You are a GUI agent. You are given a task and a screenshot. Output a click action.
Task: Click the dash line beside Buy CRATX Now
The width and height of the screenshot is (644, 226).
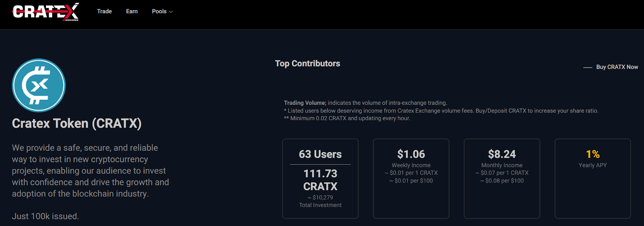[588, 68]
